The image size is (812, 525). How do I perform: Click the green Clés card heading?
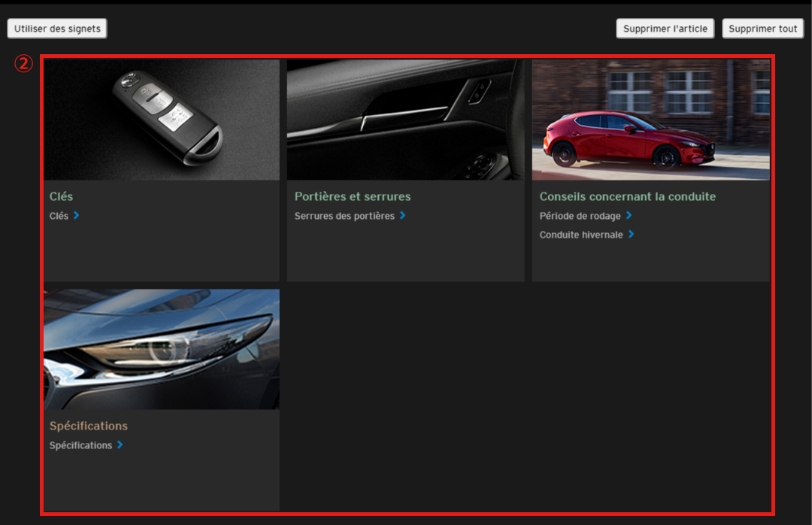coord(61,196)
